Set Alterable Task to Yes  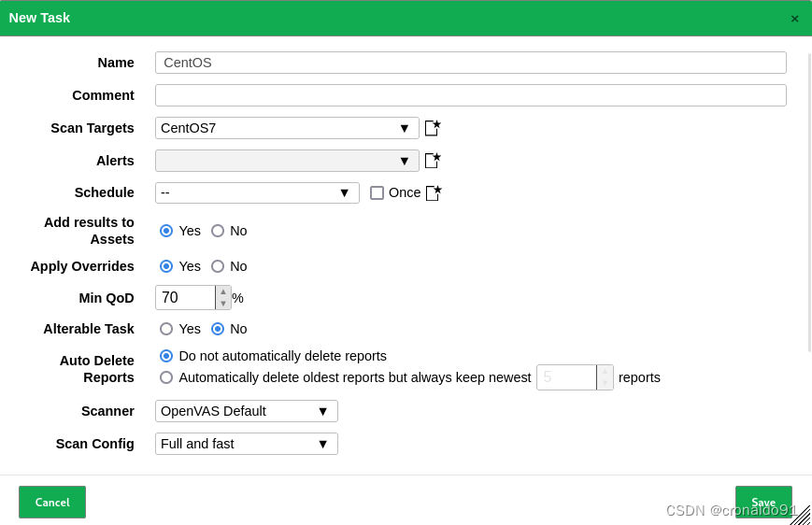(166, 329)
